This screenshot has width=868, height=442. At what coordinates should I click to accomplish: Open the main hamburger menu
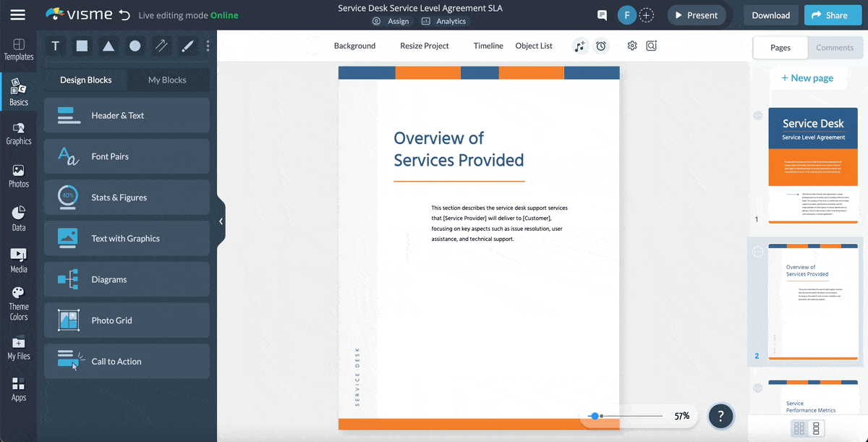click(18, 14)
